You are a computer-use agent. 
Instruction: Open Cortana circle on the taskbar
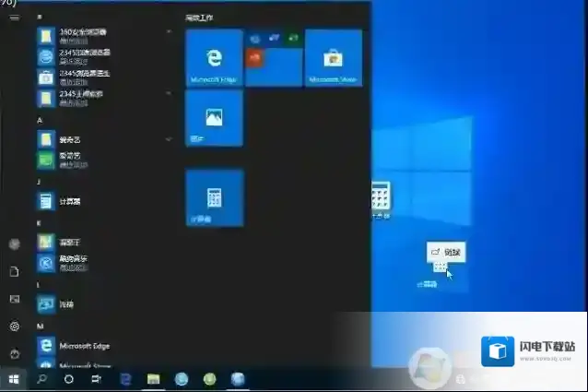[x=68, y=379]
